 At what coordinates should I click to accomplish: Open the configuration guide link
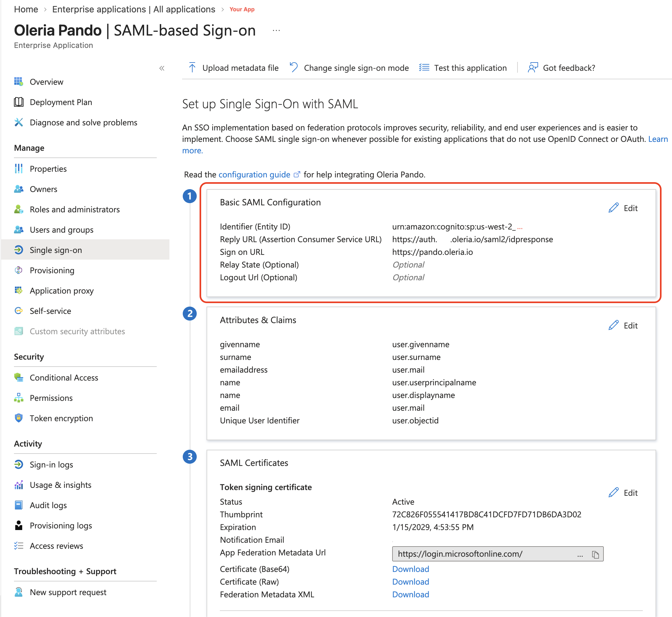[259, 175]
